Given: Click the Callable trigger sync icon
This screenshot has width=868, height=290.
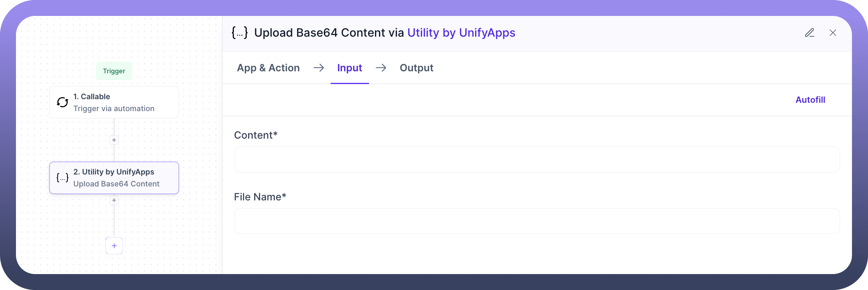Looking at the screenshot, I should 63,102.
